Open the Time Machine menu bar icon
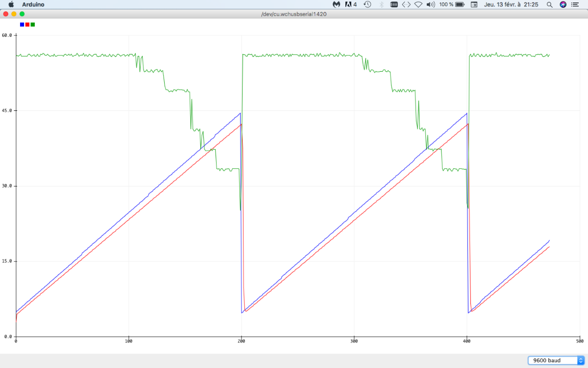Image resolution: width=588 pixels, height=368 pixels. click(x=367, y=4)
